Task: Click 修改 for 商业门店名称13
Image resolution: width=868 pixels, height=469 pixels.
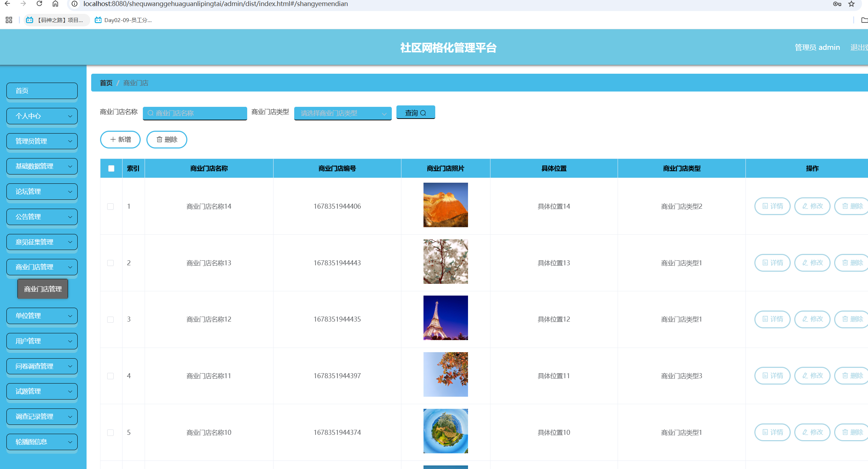Action: [812, 263]
